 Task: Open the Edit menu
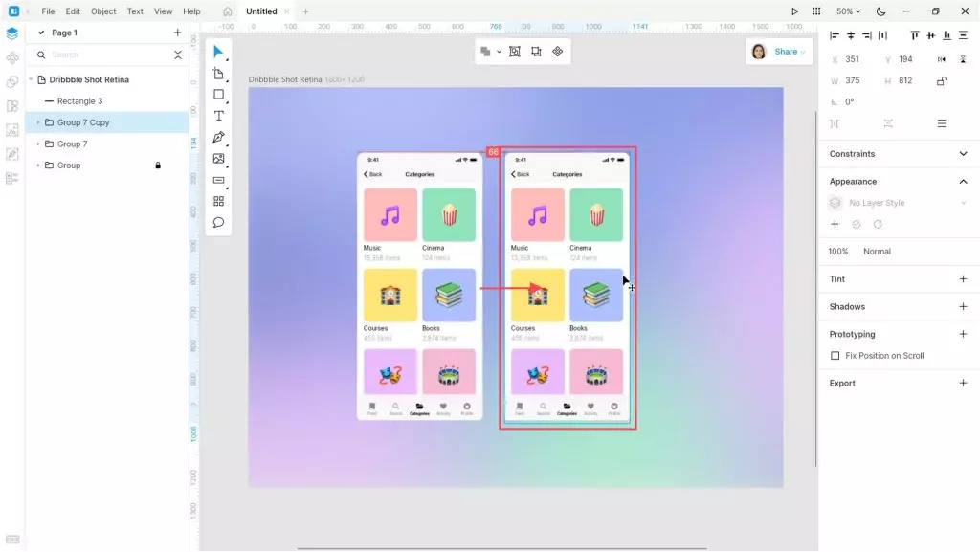(73, 11)
